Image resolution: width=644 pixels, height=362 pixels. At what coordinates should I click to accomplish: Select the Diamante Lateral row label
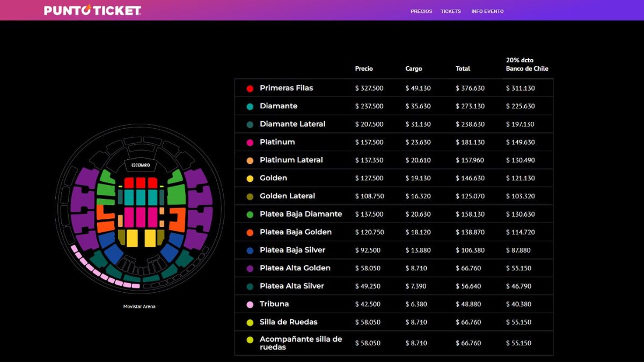[x=292, y=124]
